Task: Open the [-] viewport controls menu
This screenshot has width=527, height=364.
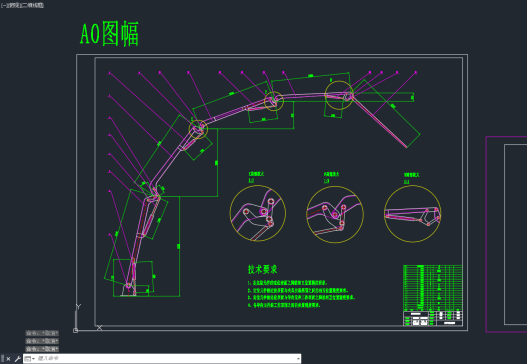Action: coord(3,5)
